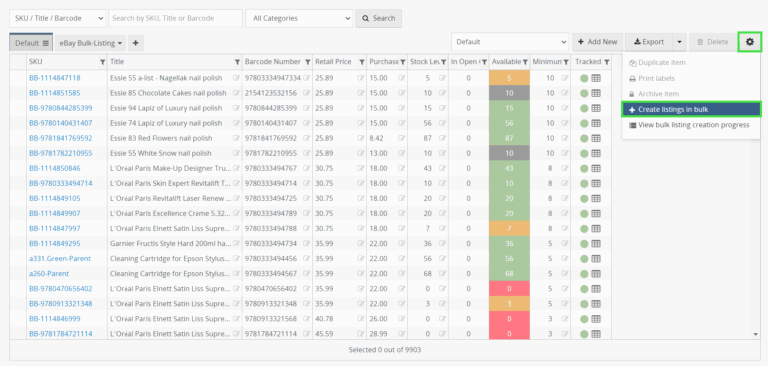Click the Search button
768x366 pixels.
[x=379, y=18]
